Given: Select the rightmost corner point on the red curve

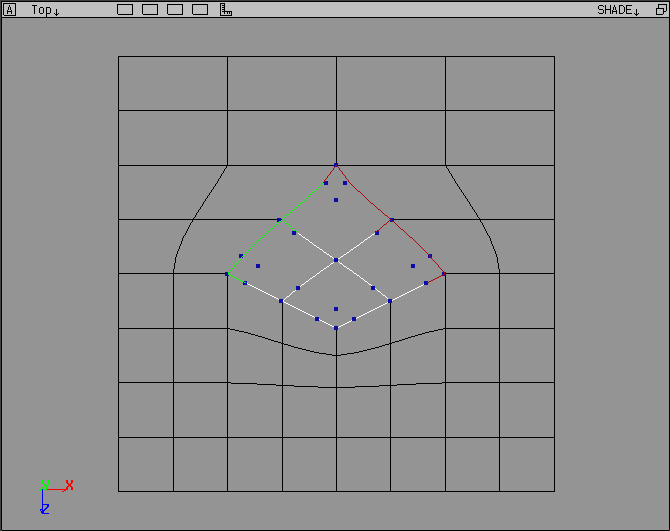Looking at the screenshot, I should pyautogui.click(x=444, y=273).
